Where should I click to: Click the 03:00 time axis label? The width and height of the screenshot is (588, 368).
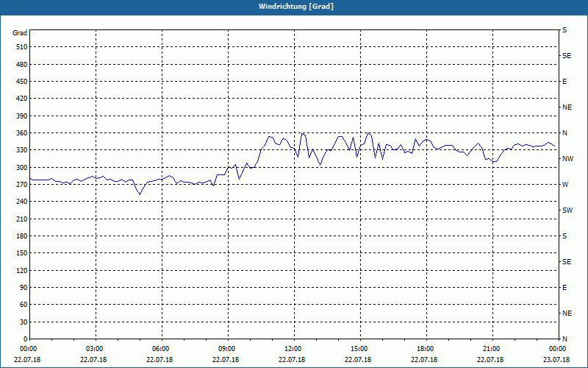pos(96,349)
